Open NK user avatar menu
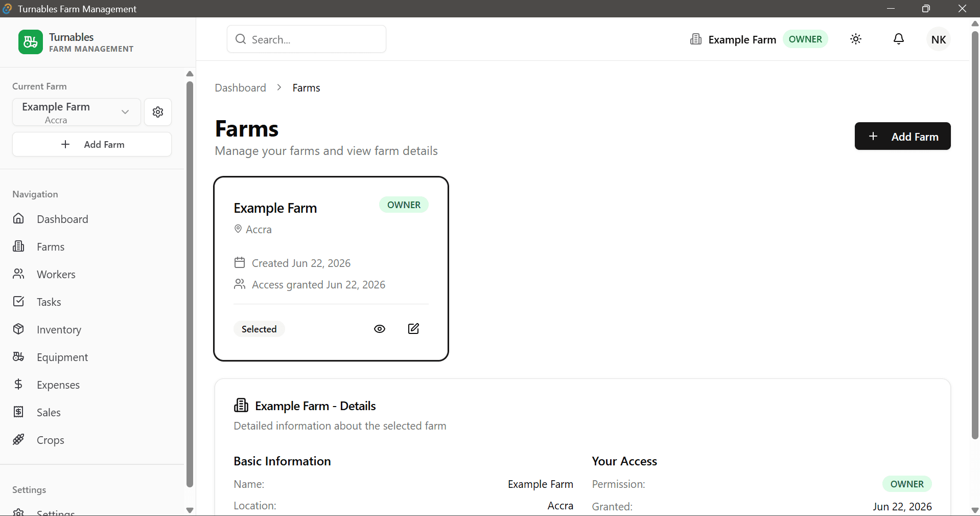The image size is (980, 516). click(x=939, y=39)
